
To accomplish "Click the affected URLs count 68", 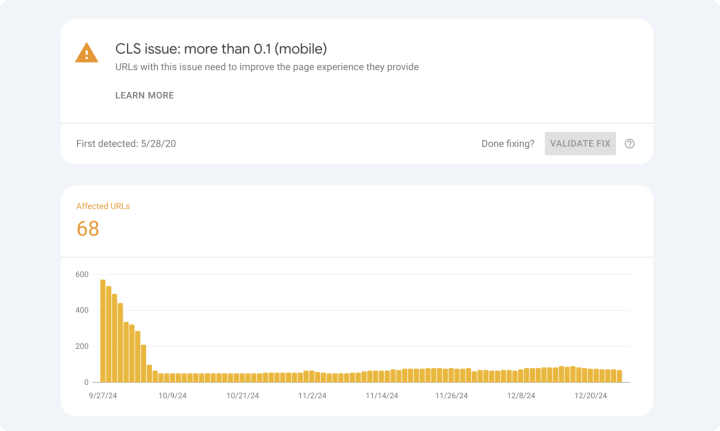I will (x=88, y=229).
